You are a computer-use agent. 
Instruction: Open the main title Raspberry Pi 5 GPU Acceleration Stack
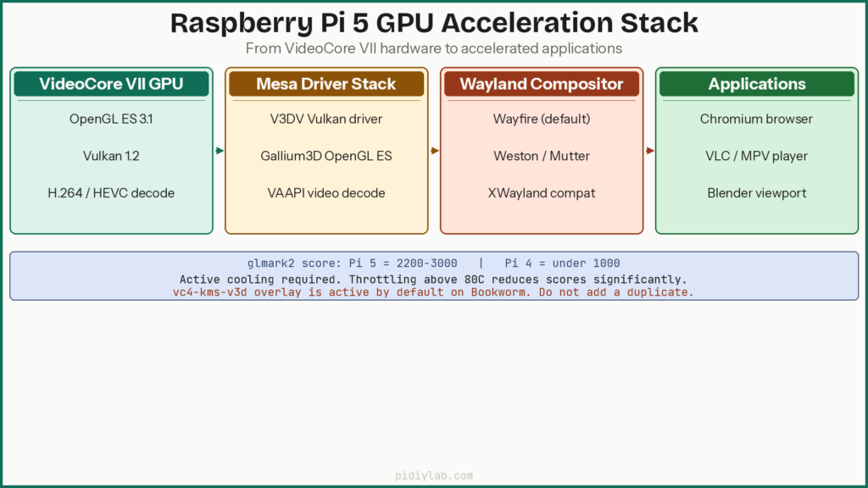[434, 23]
